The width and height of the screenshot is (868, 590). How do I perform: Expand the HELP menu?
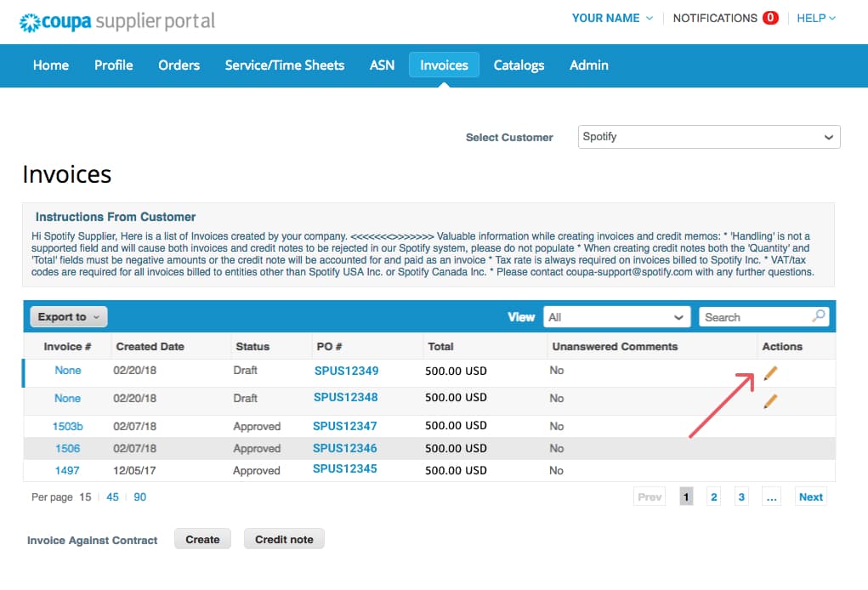[816, 18]
